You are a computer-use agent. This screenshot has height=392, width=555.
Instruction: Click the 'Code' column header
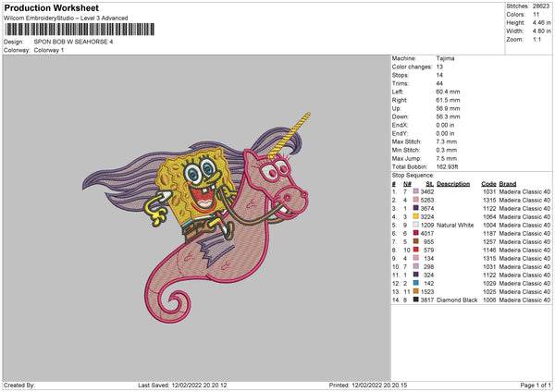point(488,184)
